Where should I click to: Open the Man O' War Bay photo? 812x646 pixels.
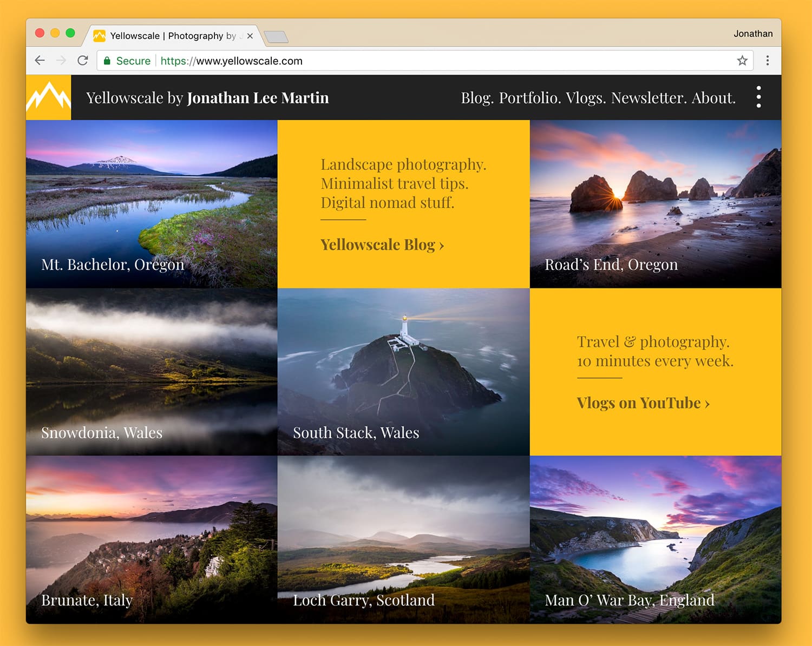pos(656,539)
